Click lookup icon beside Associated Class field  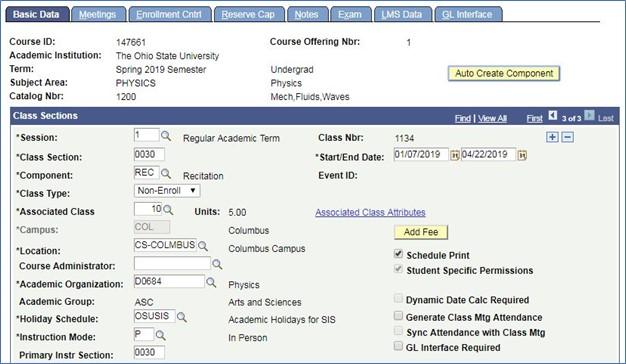click(x=168, y=210)
